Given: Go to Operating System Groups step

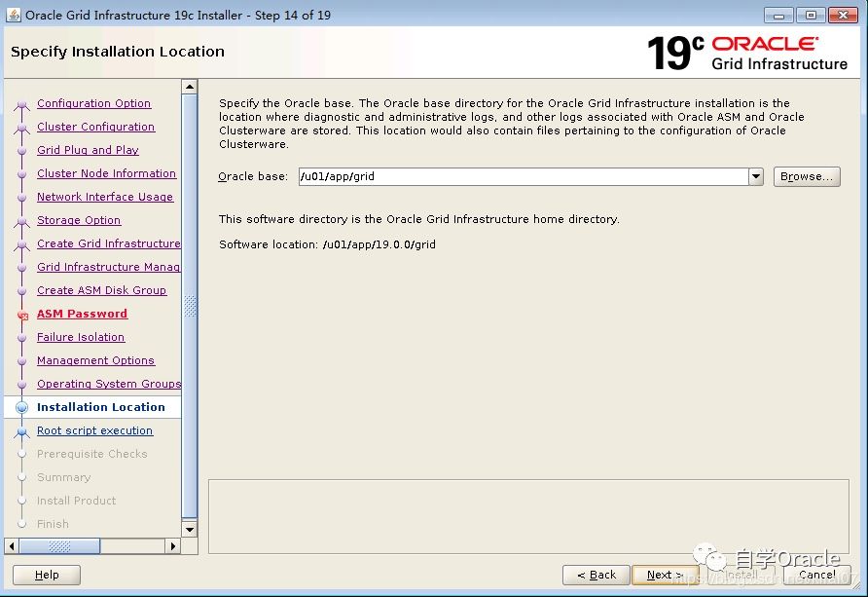Looking at the screenshot, I should pos(109,384).
